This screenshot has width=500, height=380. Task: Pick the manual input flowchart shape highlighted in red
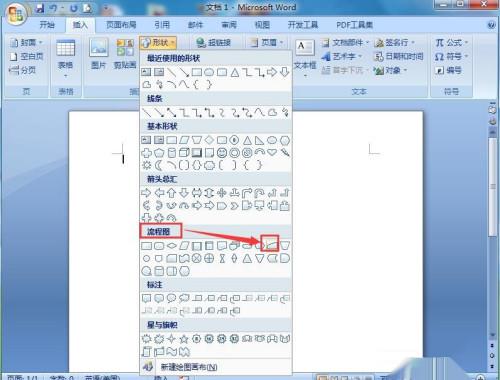coord(272,246)
